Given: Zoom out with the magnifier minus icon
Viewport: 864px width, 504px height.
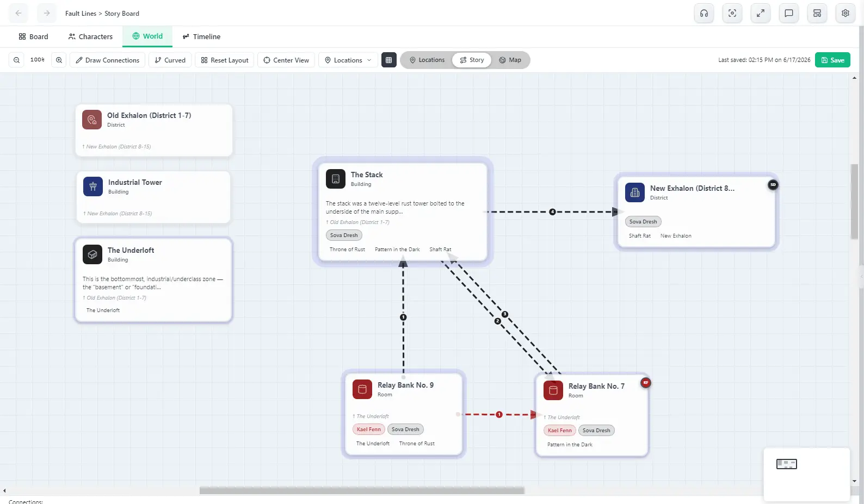Looking at the screenshot, I should pos(17,60).
